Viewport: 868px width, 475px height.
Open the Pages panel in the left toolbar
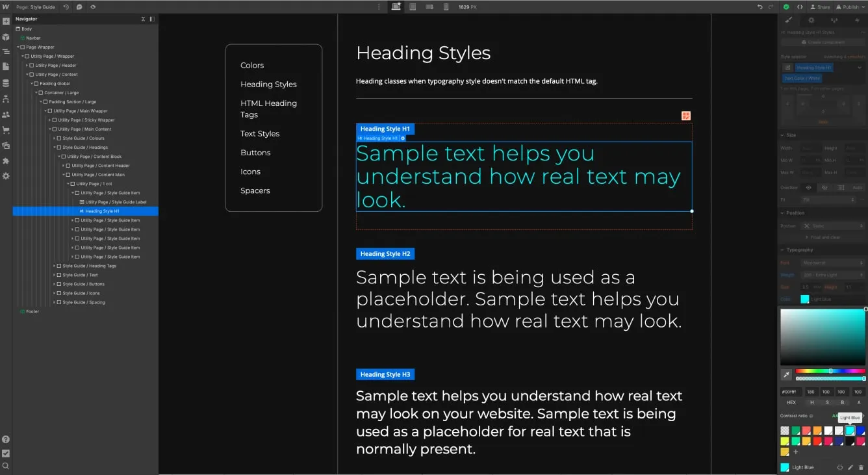pos(6,65)
